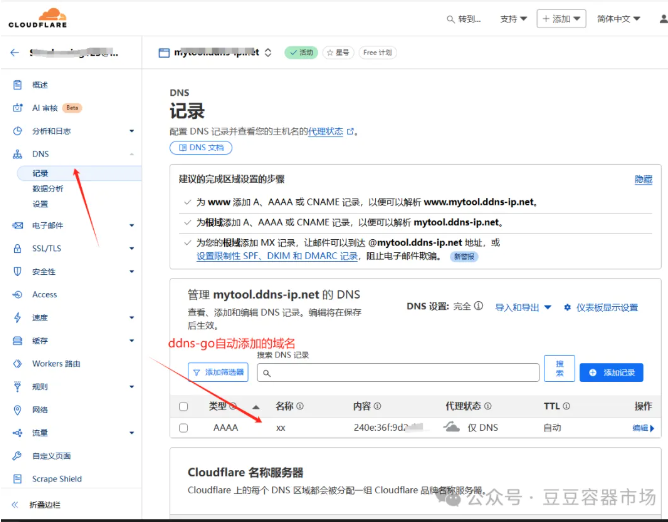668x522 pixels.
Task: Click the email envelope icon (电子邮件)
Action: 17,225
